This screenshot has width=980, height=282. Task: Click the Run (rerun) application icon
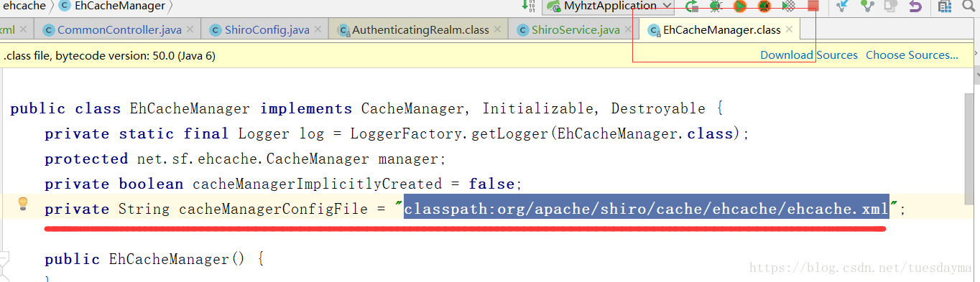(x=692, y=6)
